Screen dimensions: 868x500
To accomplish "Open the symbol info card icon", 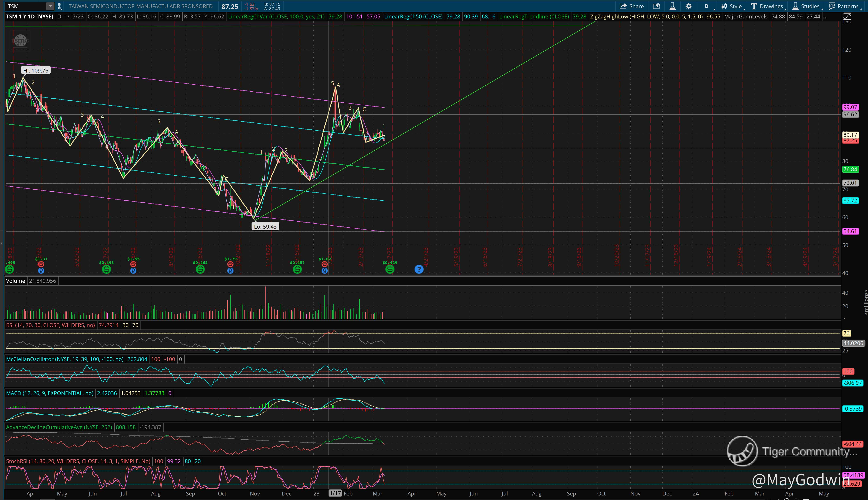I will pos(656,6).
